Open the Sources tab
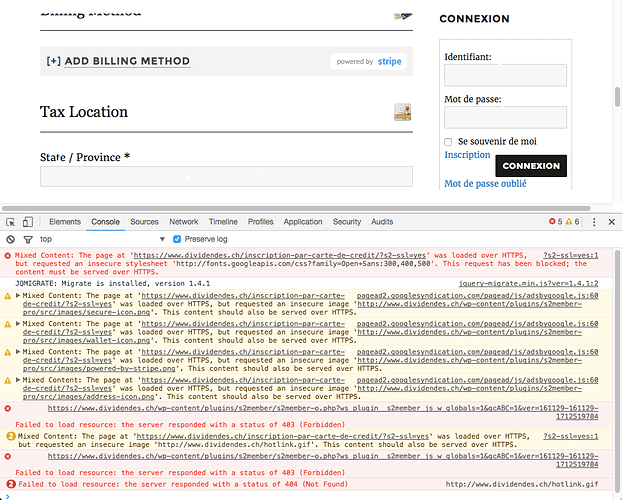 [x=144, y=222]
